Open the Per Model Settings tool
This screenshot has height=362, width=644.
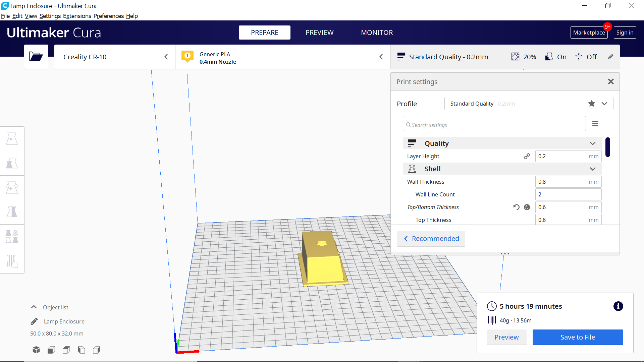[12, 237]
